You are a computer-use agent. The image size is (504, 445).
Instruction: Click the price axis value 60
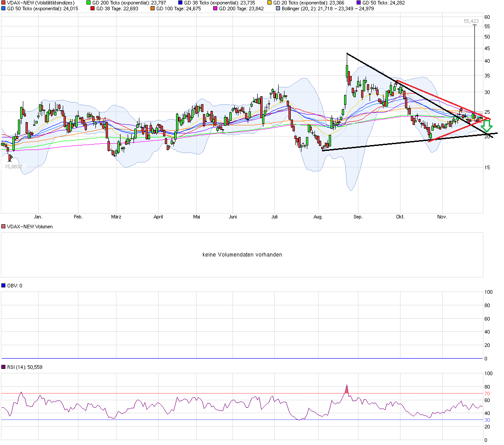tap(487, 17)
